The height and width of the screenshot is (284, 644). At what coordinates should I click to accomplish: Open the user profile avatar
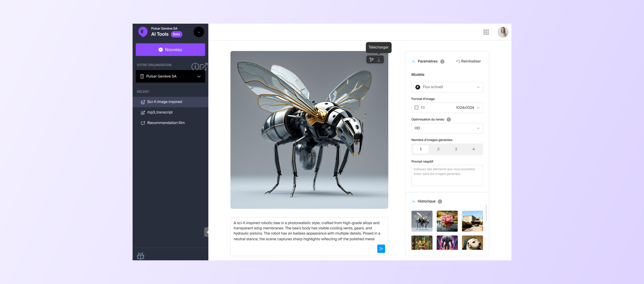tap(503, 32)
